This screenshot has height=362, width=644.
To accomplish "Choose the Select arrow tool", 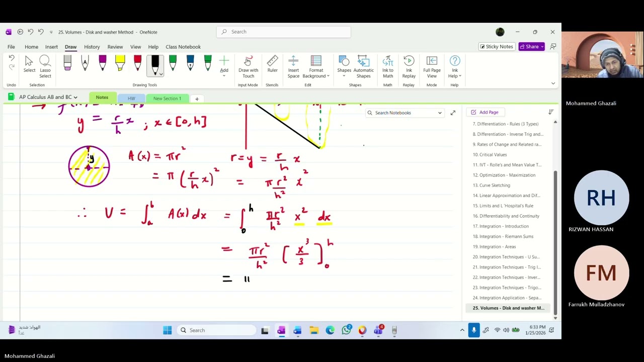I will click(x=29, y=64).
